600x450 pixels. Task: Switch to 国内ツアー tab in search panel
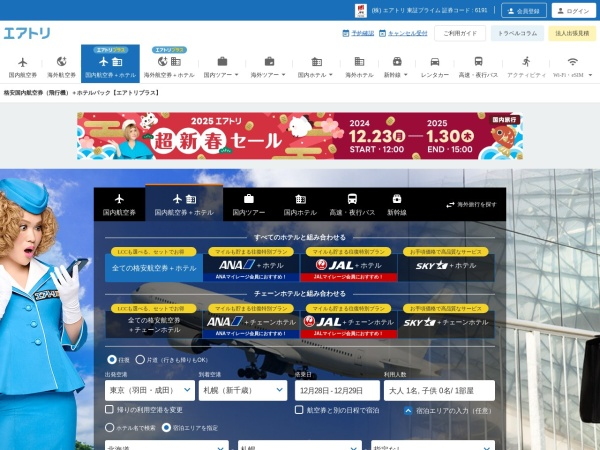click(x=249, y=204)
